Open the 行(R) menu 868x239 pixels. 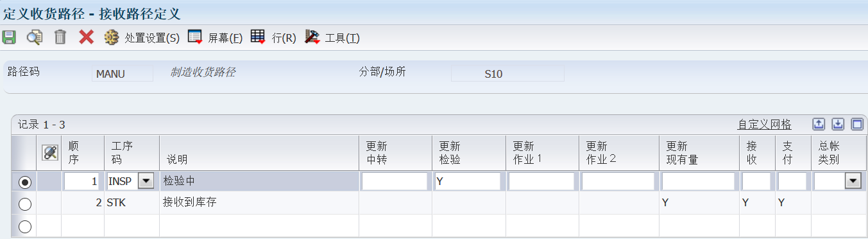pos(273,37)
